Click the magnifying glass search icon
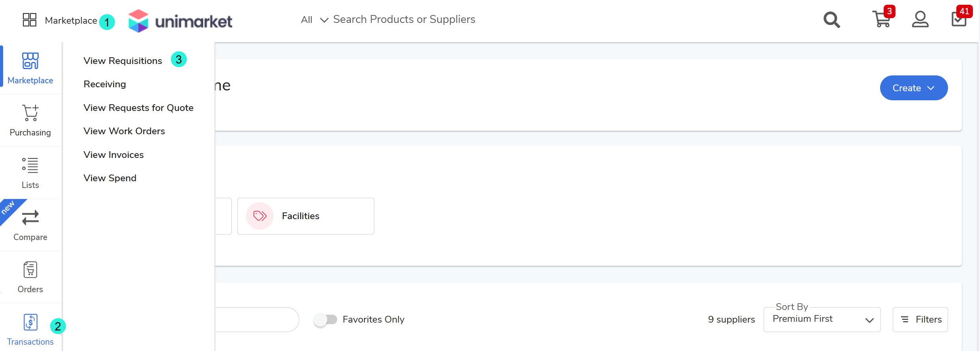980x351 pixels. pyautogui.click(x=832, y=20)
